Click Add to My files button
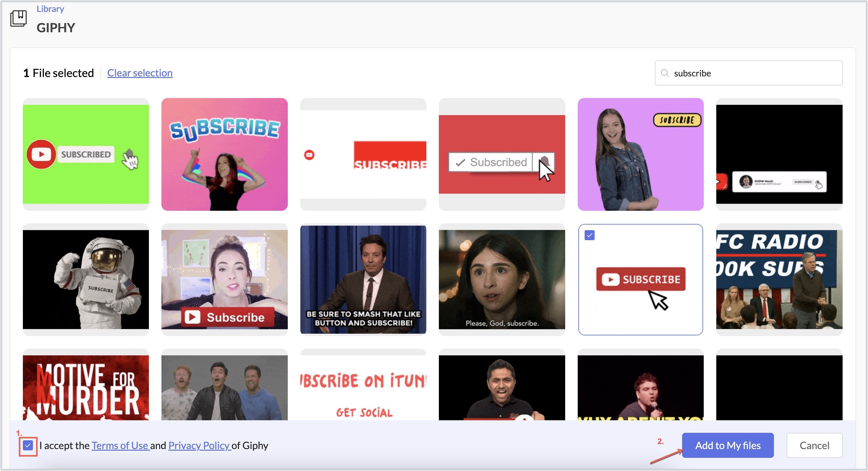Screen dimensions: 868x471 click(728, 445)
